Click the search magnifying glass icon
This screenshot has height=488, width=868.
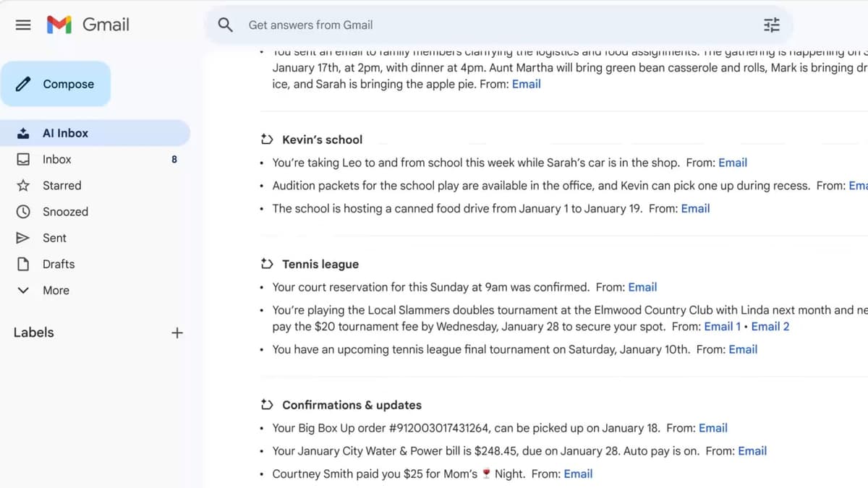[225, 24]
